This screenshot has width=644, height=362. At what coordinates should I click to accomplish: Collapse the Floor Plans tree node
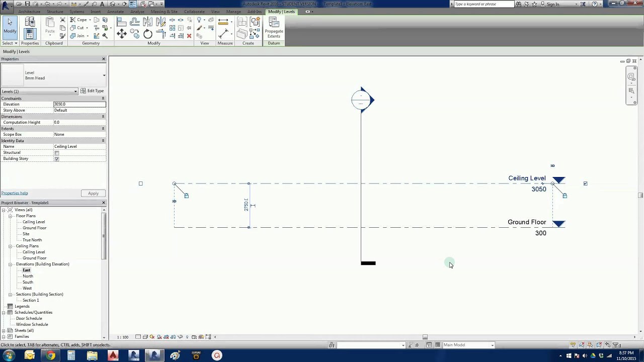pos(10,216)
